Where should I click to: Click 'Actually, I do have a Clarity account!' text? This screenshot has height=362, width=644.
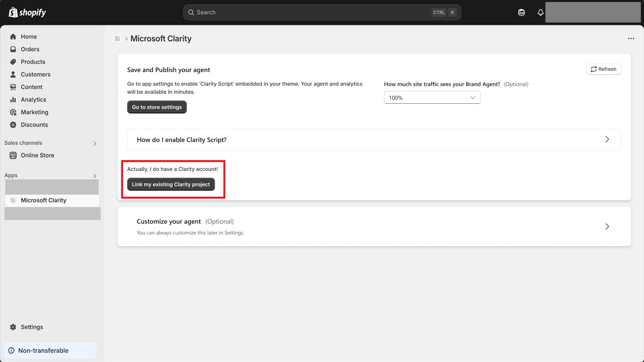[x=172, y=169]
